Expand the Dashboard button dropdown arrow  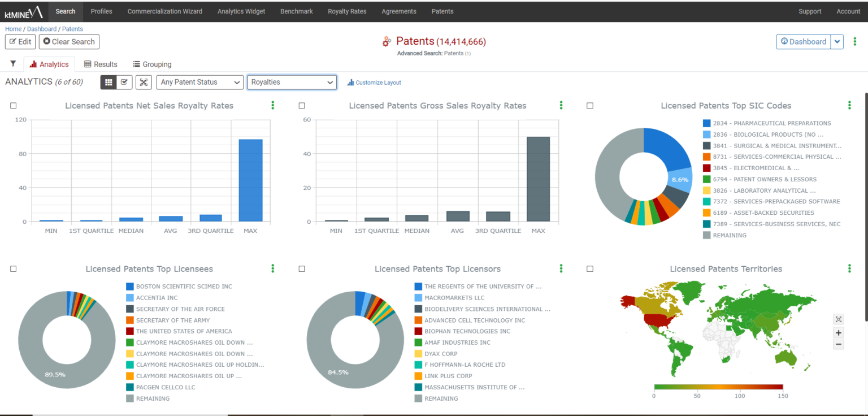(x=837, y=41)
